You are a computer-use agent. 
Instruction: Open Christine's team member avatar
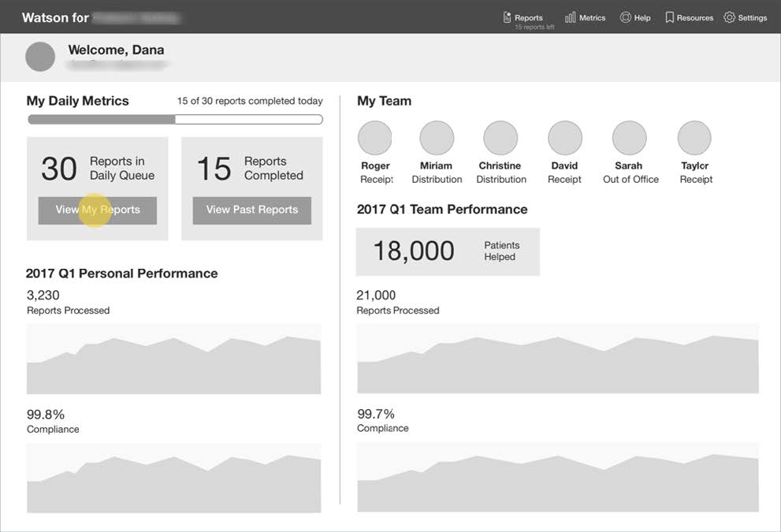(x=500, y=138)
